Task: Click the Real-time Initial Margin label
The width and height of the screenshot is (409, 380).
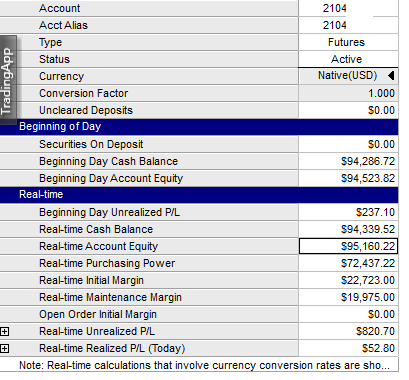Action: click(x=91, y=280)
